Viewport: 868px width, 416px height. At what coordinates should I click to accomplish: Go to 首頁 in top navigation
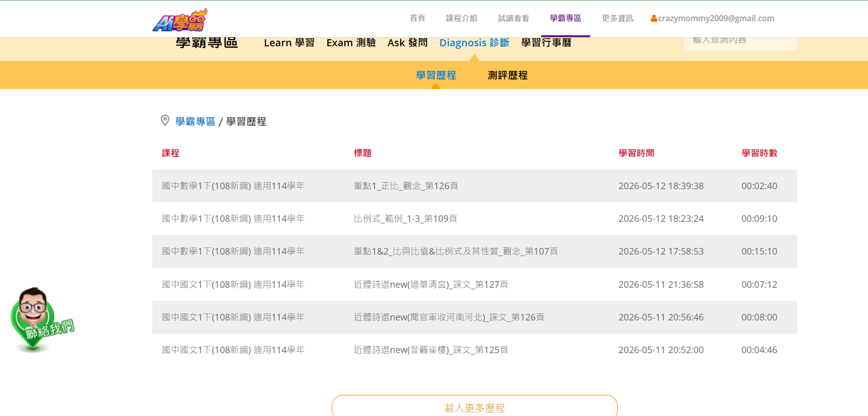click(x=417, y=18)
